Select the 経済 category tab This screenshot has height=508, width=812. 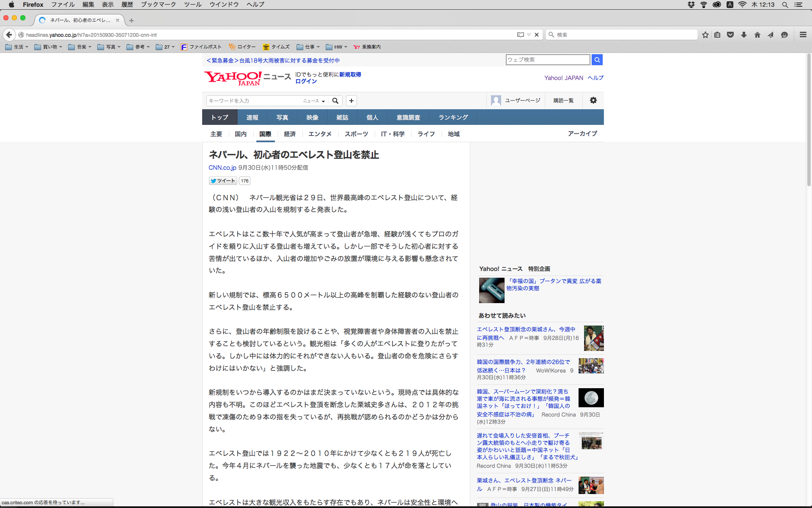tap(290, 134)
